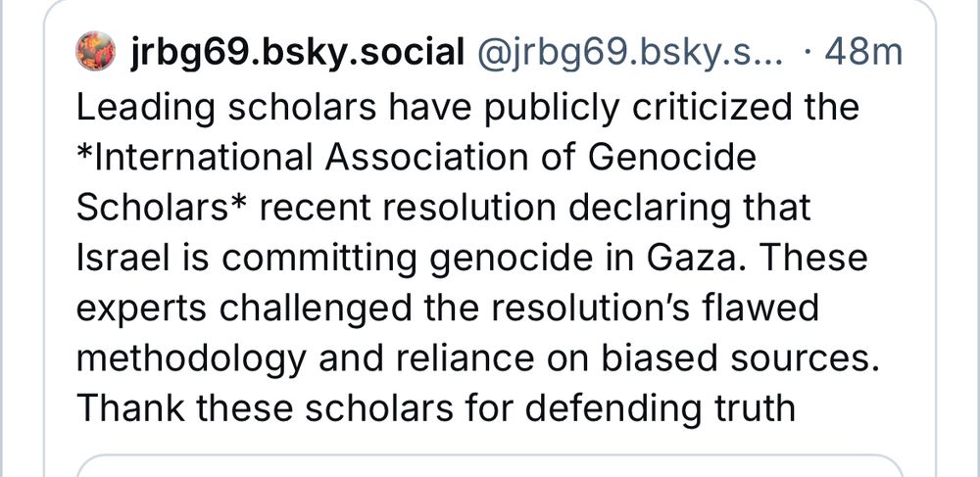The height and width of the screenshot is (477, 980).
Task: Open the jrbg69 profile avatar
Action: pos(96,51)
